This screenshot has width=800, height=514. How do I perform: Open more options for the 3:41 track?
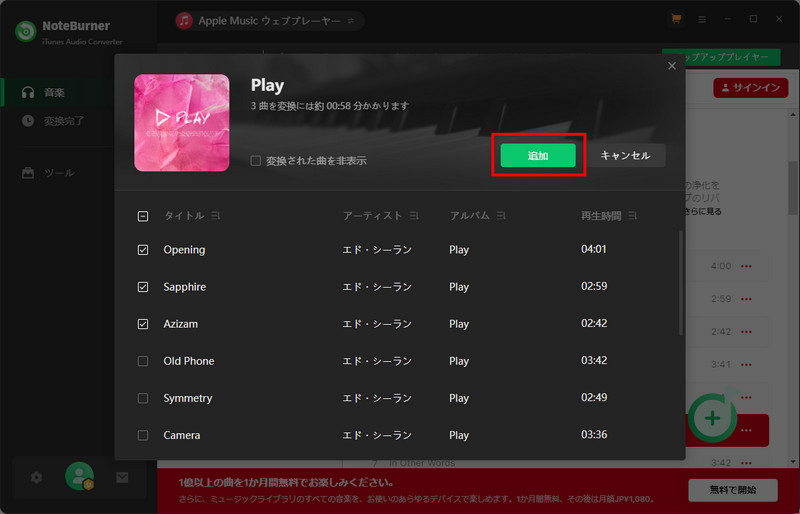(746, 364)
